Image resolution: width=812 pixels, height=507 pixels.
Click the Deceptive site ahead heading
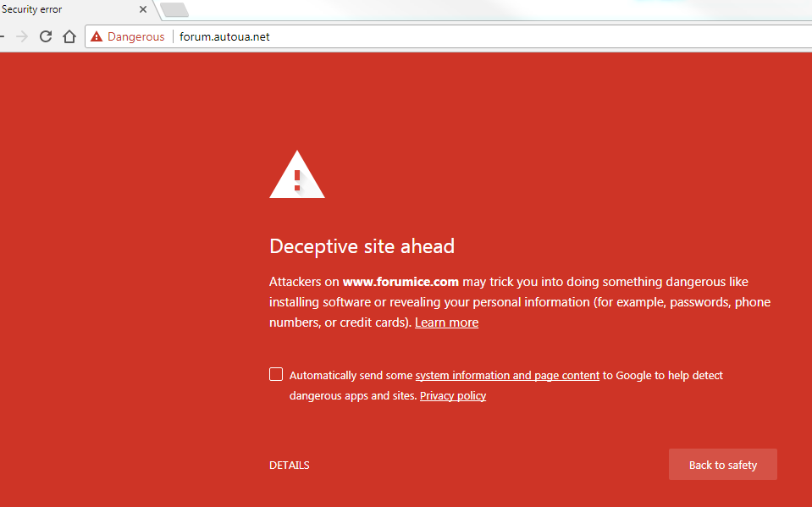(362, 246)
